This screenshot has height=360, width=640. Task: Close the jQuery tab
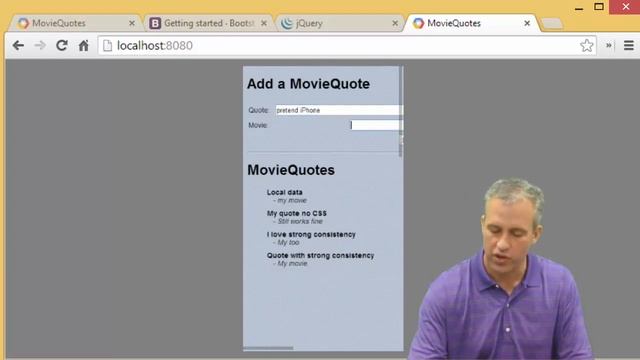coord(395,23)
